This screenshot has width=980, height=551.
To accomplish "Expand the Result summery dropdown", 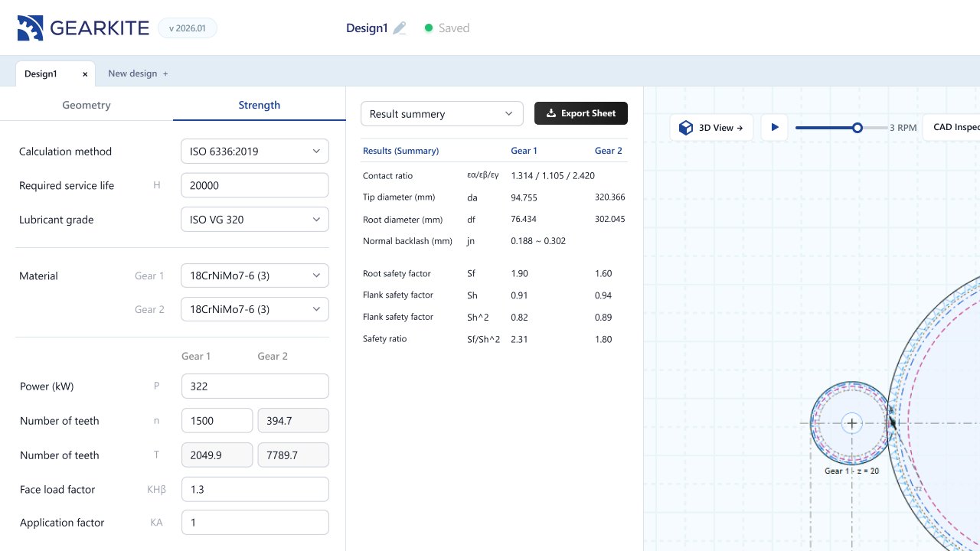I will click(x=442, y=114).
